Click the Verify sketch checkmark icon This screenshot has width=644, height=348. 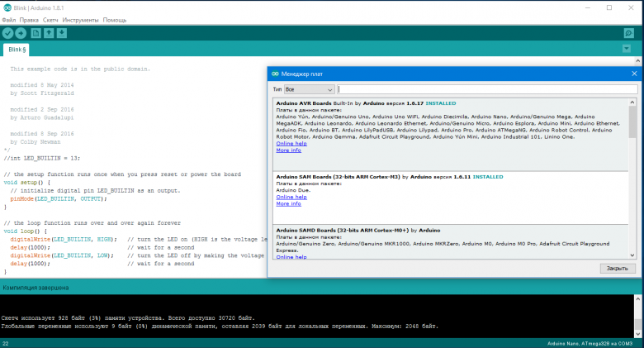[x=7, y=33]
